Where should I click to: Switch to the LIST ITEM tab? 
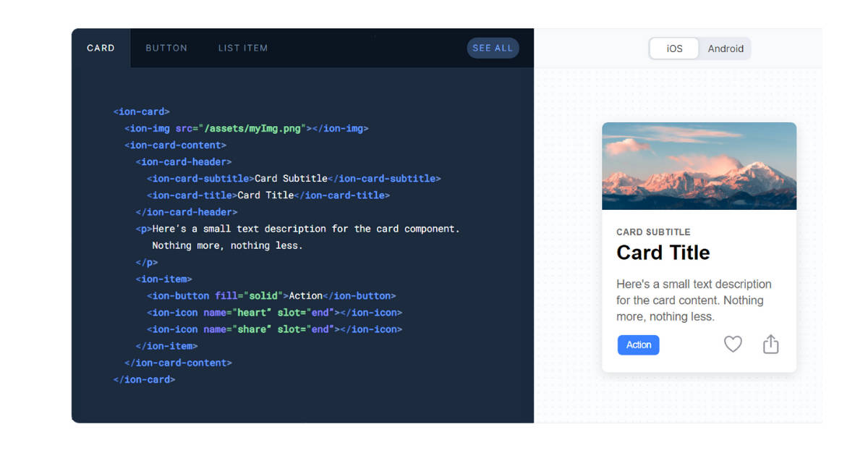point(243,48)
